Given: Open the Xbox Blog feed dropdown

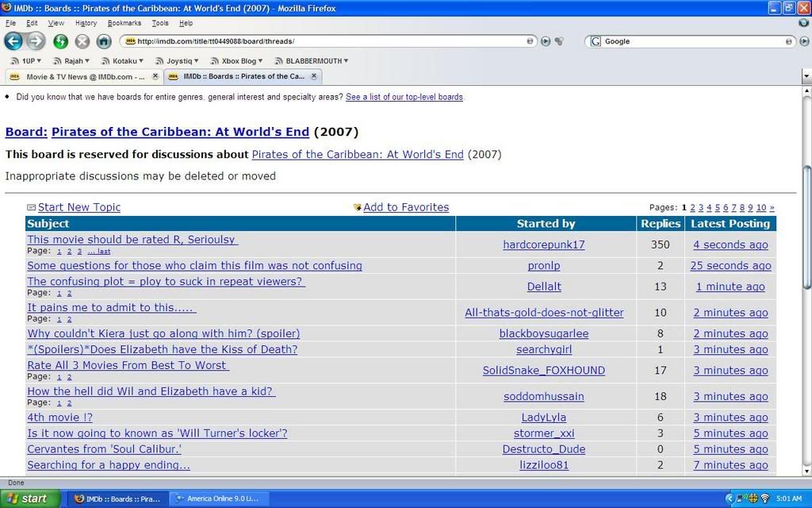Looking at the screenshot, I should pos(237,60).
